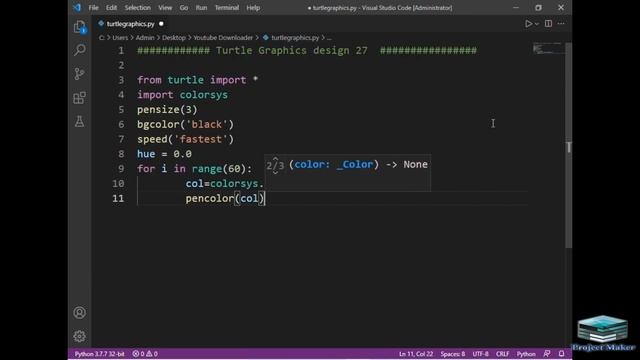Open notifications bell in status bar
Viewport: 640px width, 360px height.
pos(562,354)
